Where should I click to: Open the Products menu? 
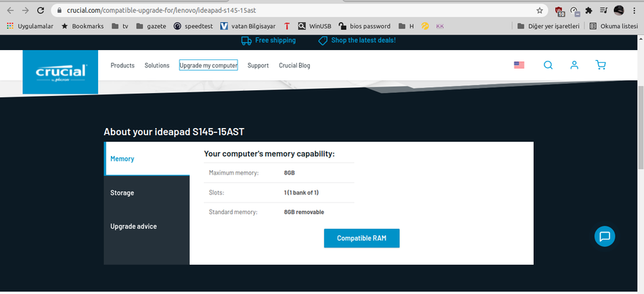[122, 65]
